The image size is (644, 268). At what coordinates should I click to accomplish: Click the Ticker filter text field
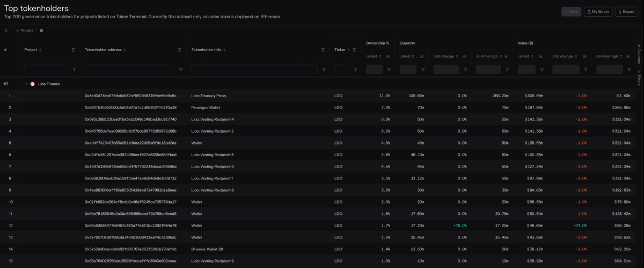(x=341, y=69)
